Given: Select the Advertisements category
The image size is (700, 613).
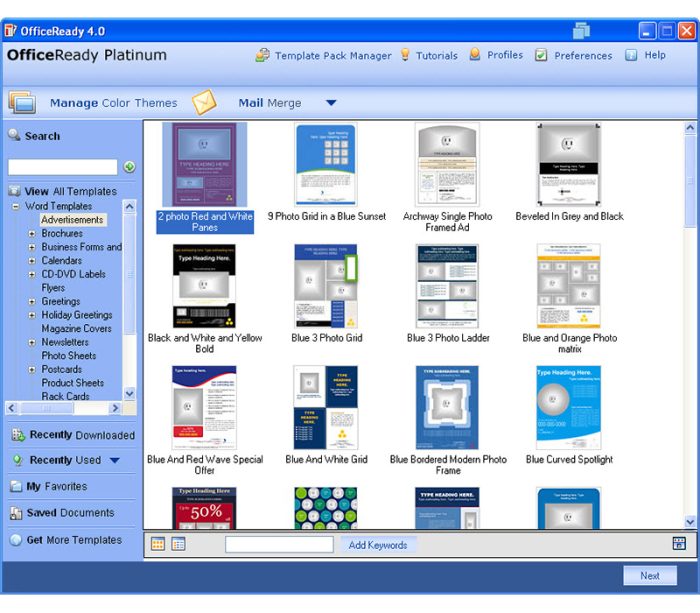Looking at the screenshot, I should tap(72, 220).
